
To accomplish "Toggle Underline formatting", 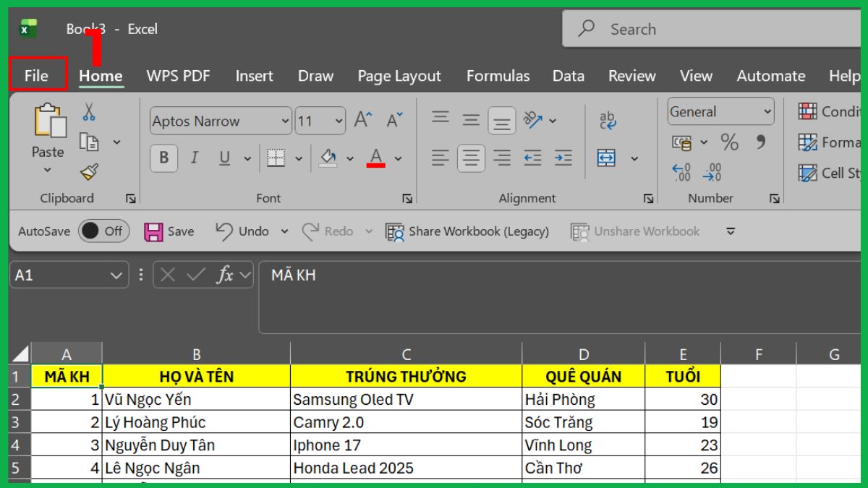I will coord(225,158).
